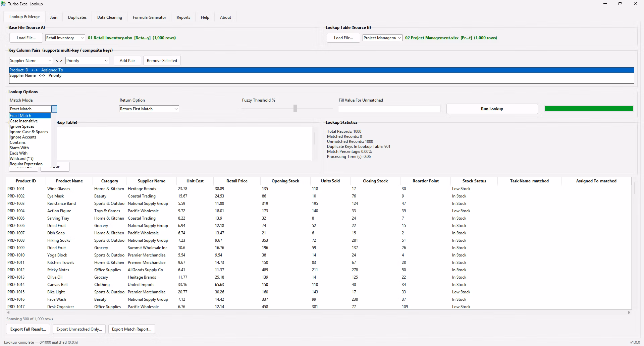Click the Product Name column header
This screenshot has width=644, height=346.
coord(69,181)
